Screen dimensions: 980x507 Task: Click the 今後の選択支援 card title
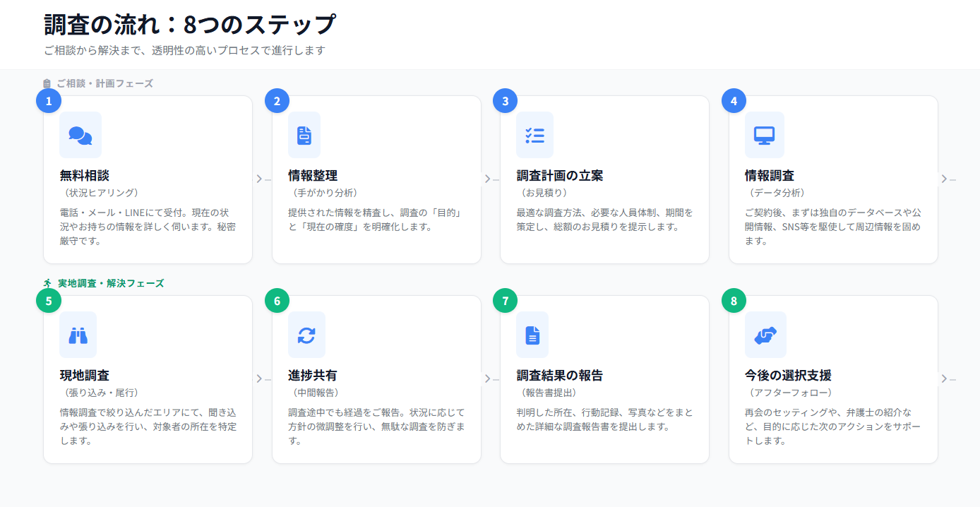(788, 376)
